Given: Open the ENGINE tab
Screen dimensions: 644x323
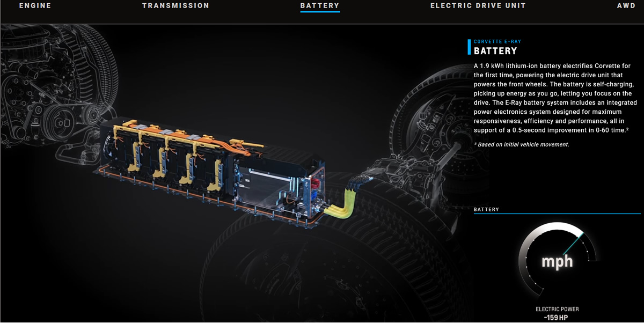Looking at the screenshot, I should click(35, 6).
